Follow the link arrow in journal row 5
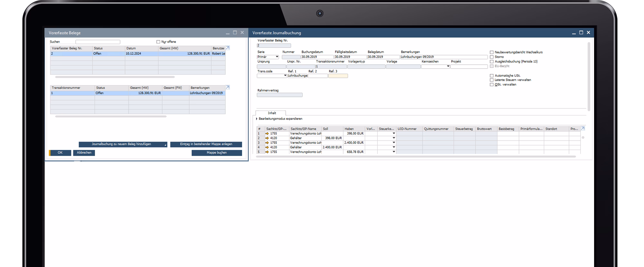This screenshot has width=644, height=267. [267, 152]
